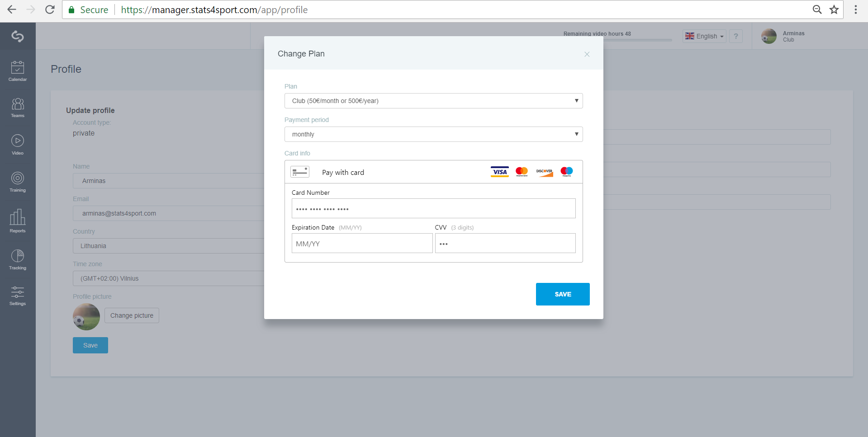868x437 pixels.
Task: Click the SAVE button in dialog
Action: pyautogui.click(x=563, y=294)
